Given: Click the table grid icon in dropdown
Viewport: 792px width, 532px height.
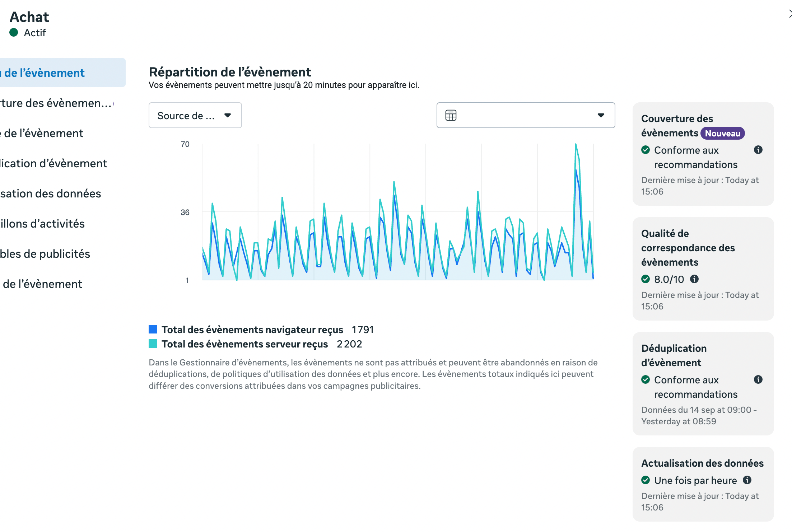Looking at the screenshot, I should 451,115.
